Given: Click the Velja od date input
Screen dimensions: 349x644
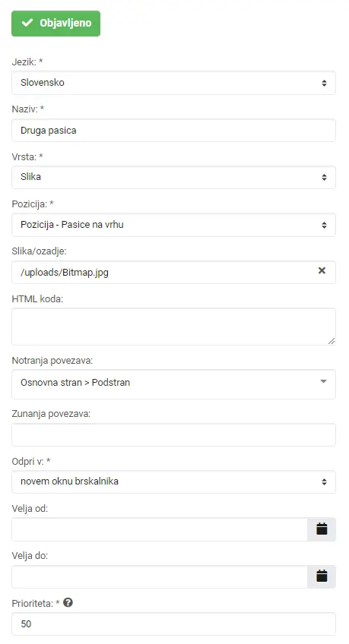Looking at the screenshot, I should 160,529.
